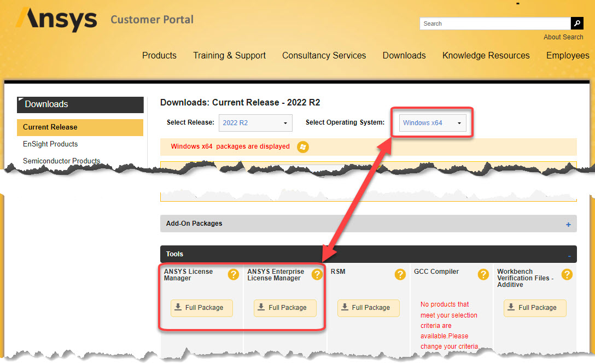
Task: Click the Ansys logo
Action: pyautogui.click(x=56, y=19)
